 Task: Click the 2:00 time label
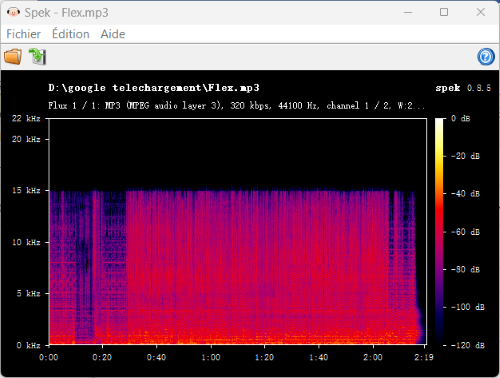click(373, 357)
